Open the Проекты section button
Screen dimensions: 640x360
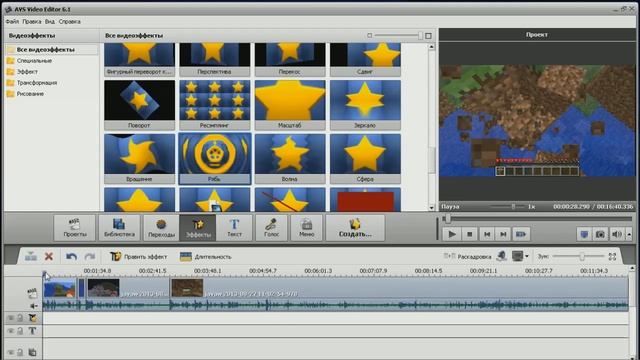pyautogui.click(x=75, y=228)
